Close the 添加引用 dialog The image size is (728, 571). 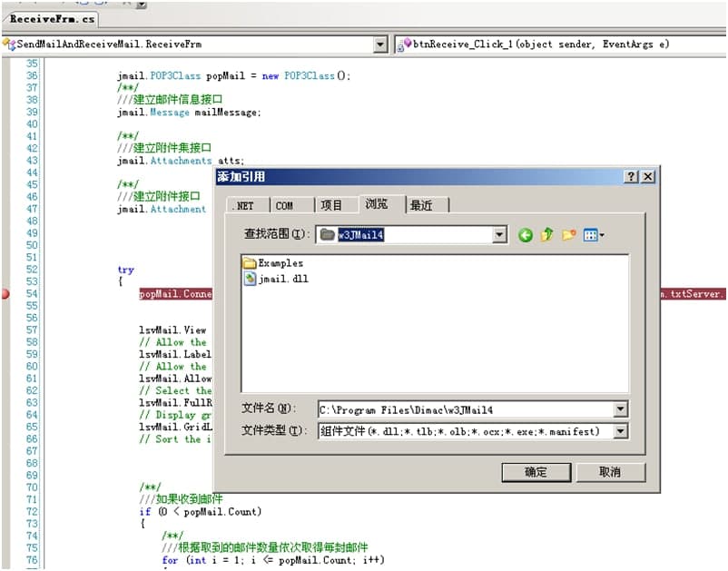pyautogui.click(x=648, y=176)
